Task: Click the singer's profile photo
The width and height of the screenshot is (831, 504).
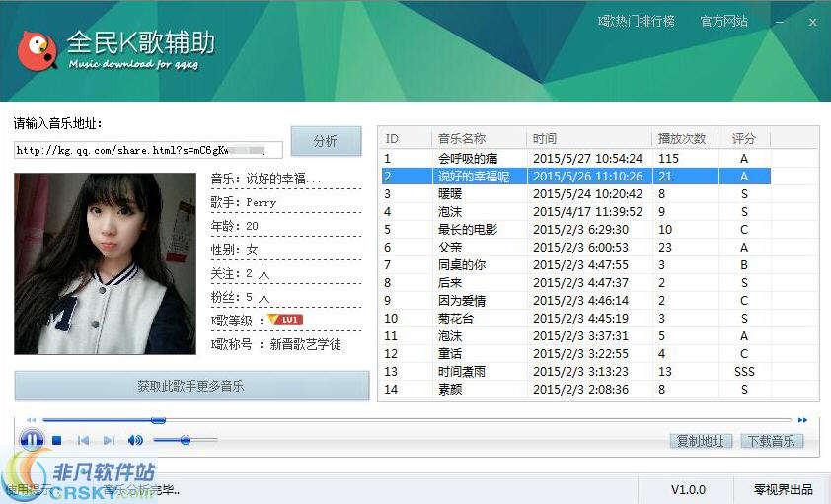Action: 105,263
